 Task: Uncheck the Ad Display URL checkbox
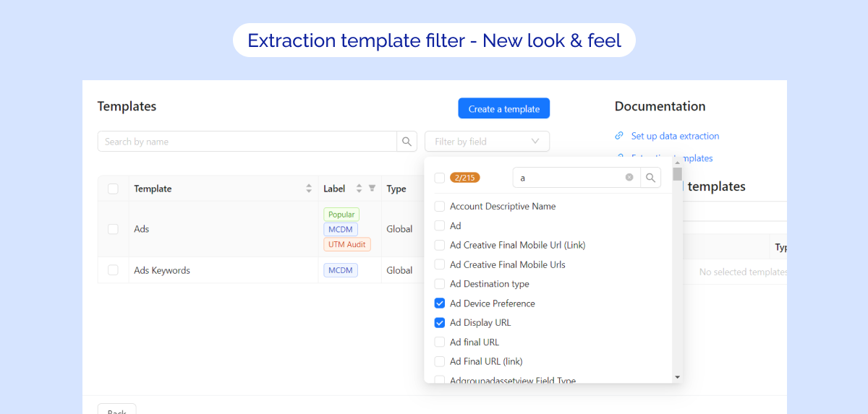tap(440, 323)
